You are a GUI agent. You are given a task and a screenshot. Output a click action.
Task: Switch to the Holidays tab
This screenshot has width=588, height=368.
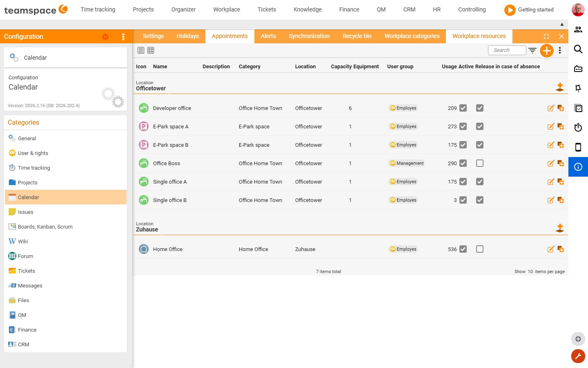coord(188,36)
